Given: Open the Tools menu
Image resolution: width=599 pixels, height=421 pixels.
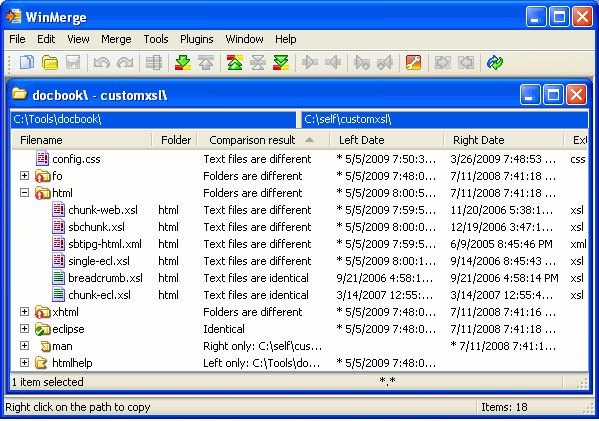Looking at the screenshot, I should tap(156, 39).
